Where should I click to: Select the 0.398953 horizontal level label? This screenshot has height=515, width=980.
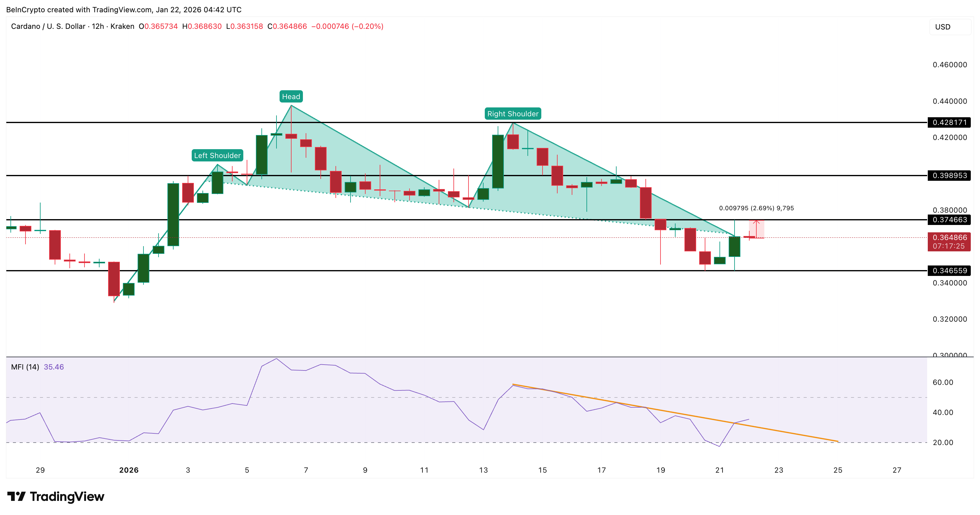coord(950,176)
